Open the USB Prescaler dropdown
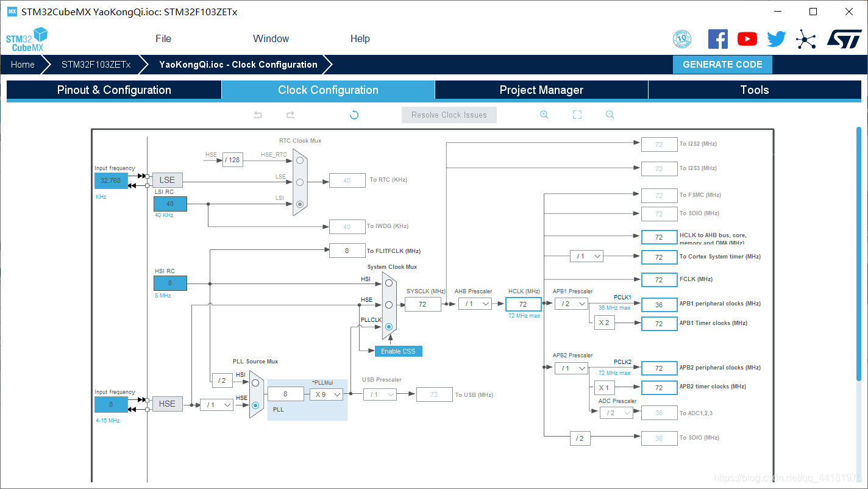 380,394
